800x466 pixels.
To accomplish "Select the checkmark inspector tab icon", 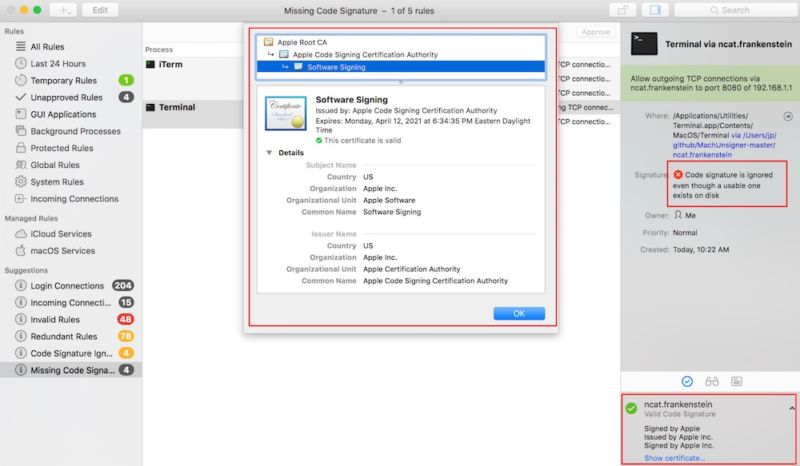I will (x=687, y=381).
